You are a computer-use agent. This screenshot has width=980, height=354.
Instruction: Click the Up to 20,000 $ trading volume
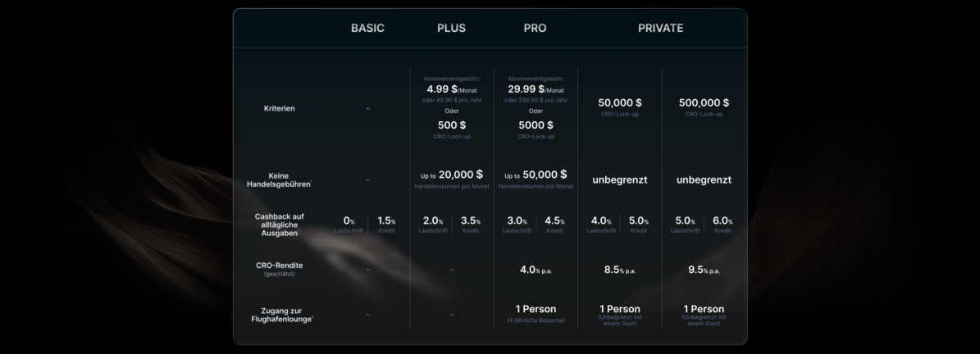click(451, 175)
